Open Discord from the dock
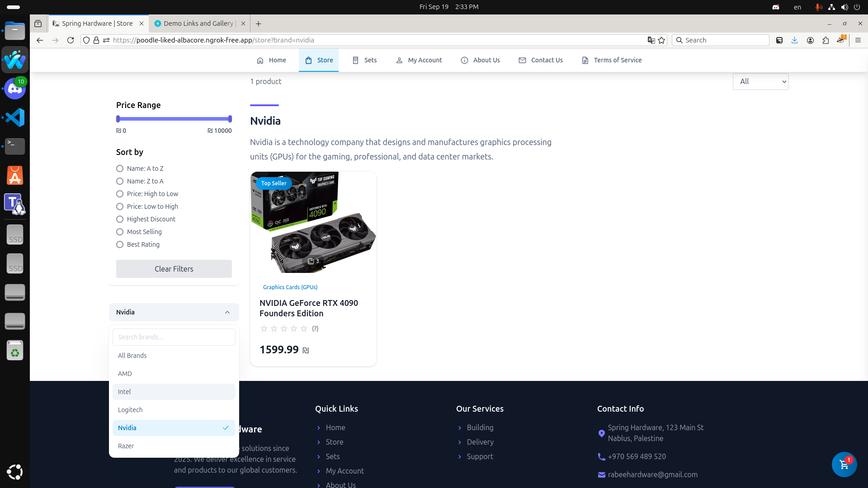This screenshot has height=488, width=868. coord(15,89)
